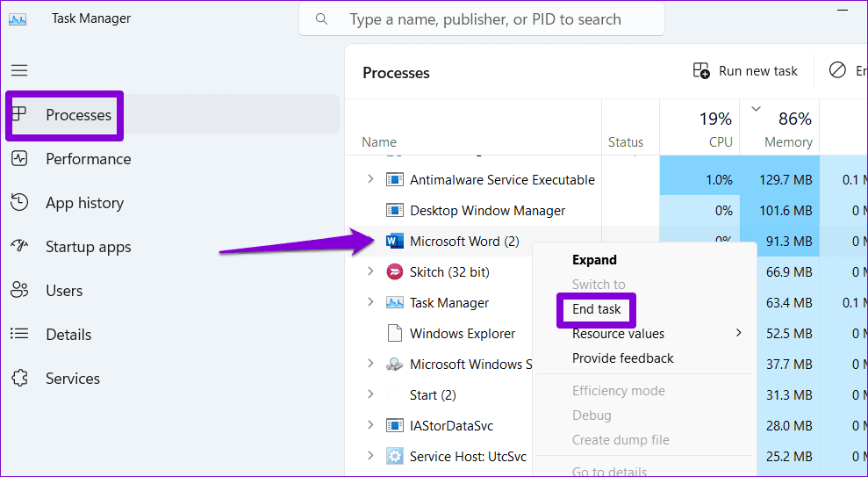Image resolution: width=868 pixels, height=477 pixels.
Task: Click the Service Host: UtcSvc gear icon
Action: point(394,457)
